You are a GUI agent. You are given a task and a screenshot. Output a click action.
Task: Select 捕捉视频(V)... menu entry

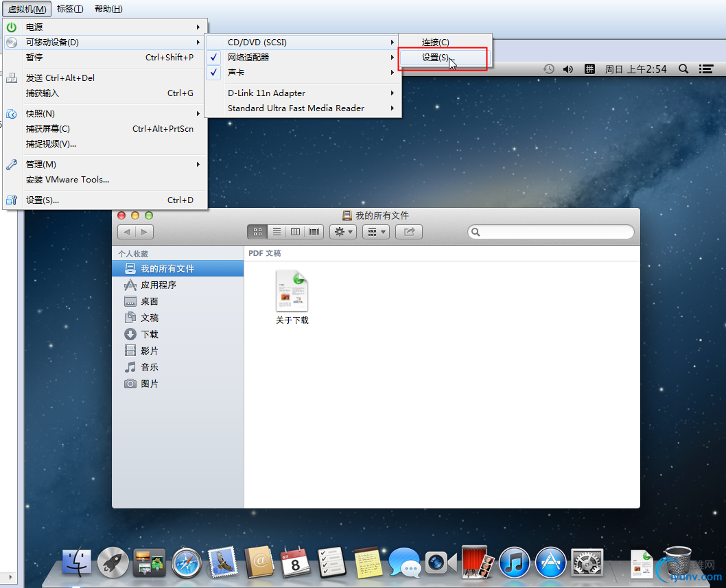pyautogui.click(x=105, y=144)
